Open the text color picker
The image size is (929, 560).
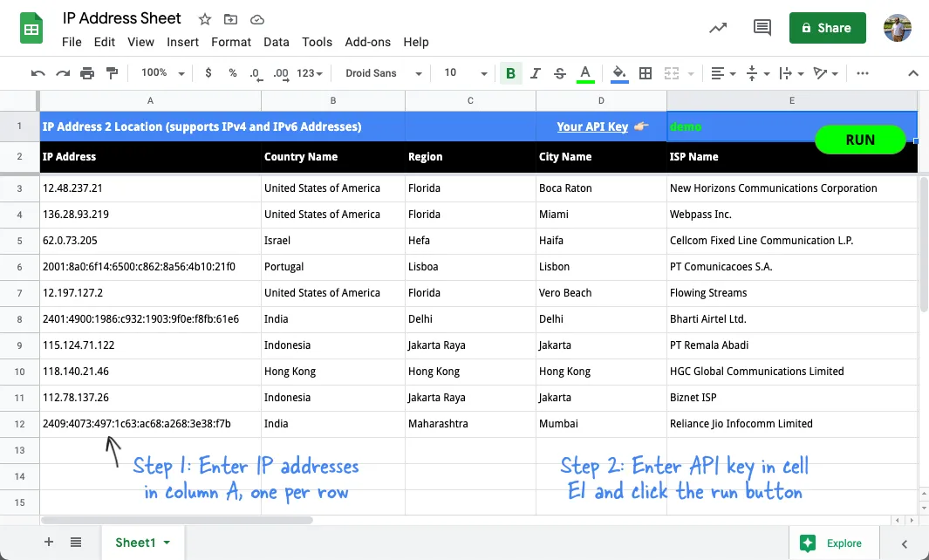coord(585,73)
